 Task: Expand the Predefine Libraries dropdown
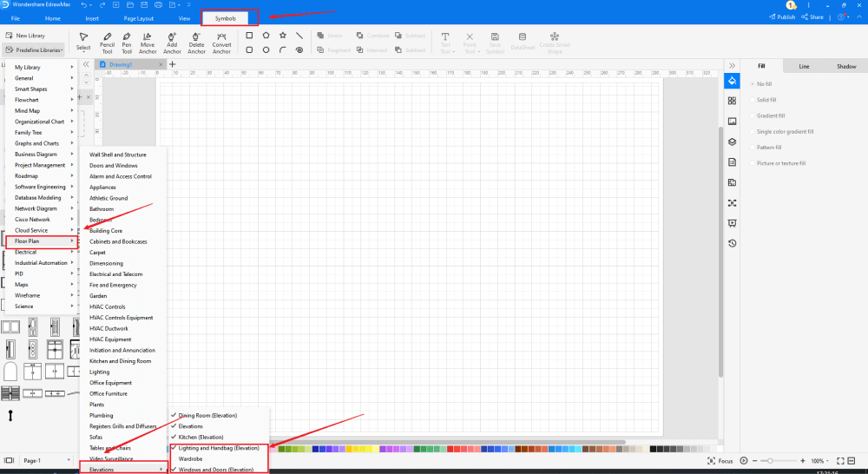click(36, 49)
